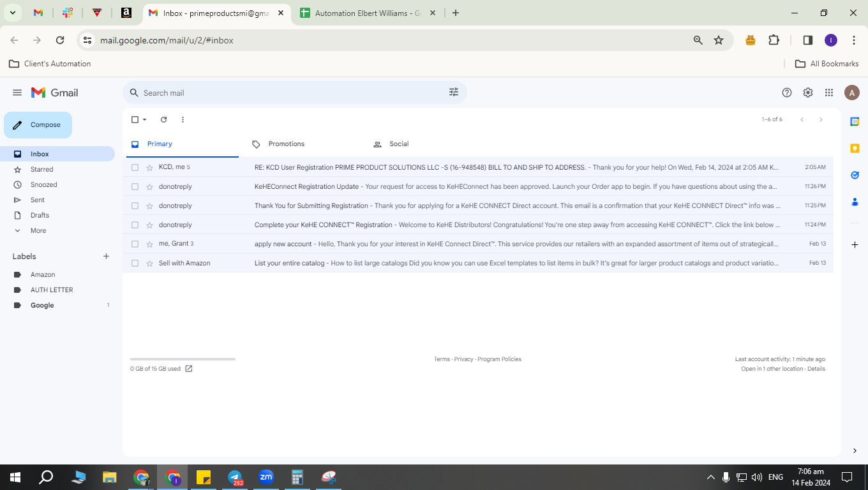Open the Drafts folder
The height and width of the screenshot is (490, 868).
pyautogui.click(x=40, y=215)
